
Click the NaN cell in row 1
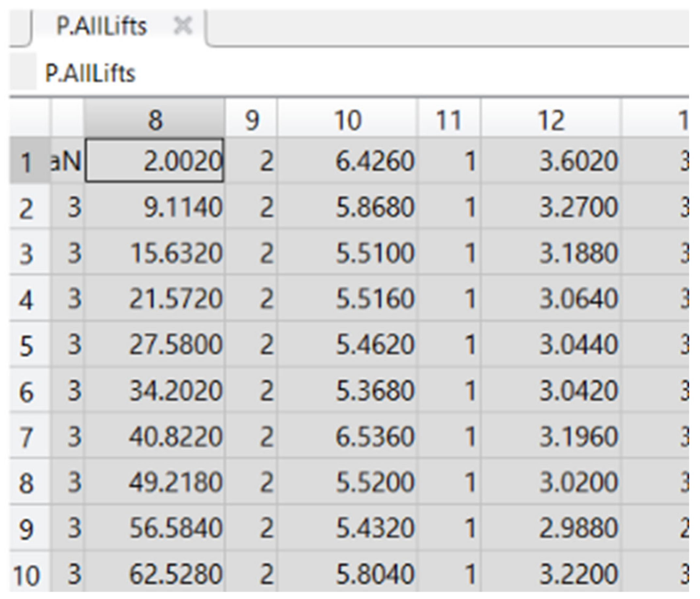click(x=67, y=161)
